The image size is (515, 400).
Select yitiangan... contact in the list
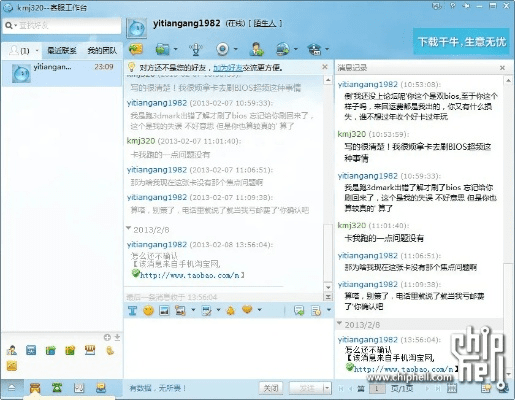[62, 73]
